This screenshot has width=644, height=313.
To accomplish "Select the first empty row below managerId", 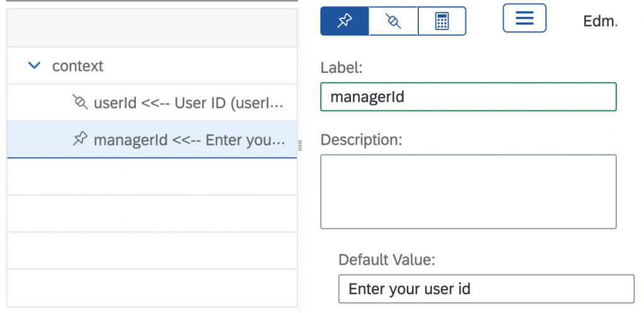I will [x=152, y=177].
